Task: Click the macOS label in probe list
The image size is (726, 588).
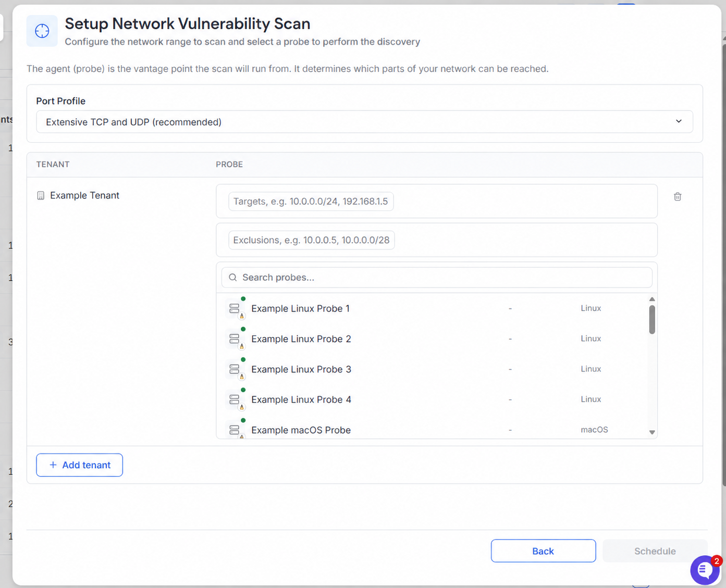Action: coord(594,430)
